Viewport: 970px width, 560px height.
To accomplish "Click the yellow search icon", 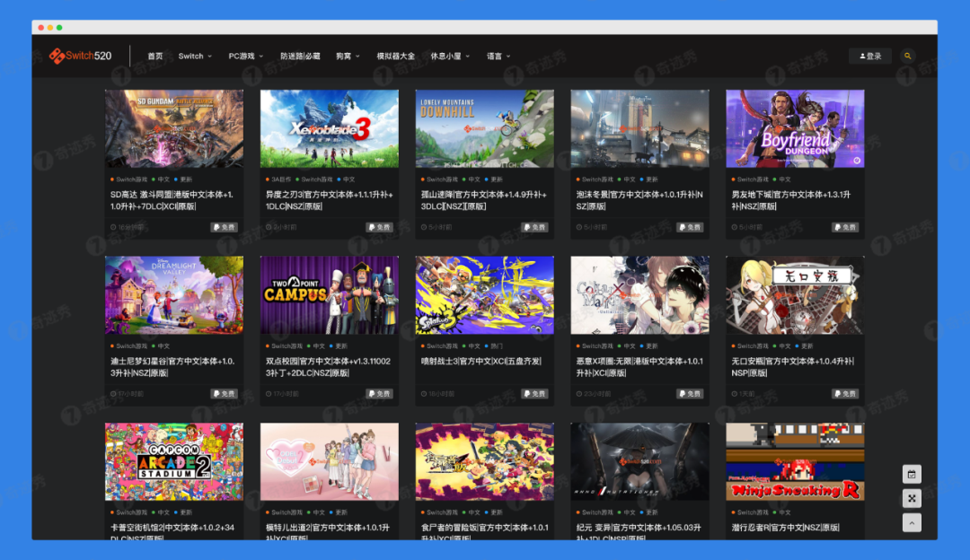I will pyautogui.click(x=907, y=57).
